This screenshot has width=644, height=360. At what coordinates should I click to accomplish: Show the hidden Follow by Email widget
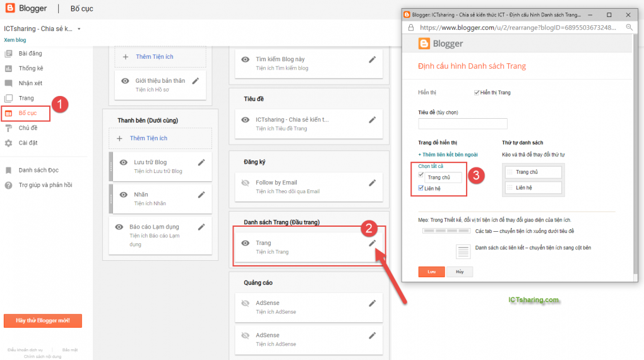tap(245, 183)
